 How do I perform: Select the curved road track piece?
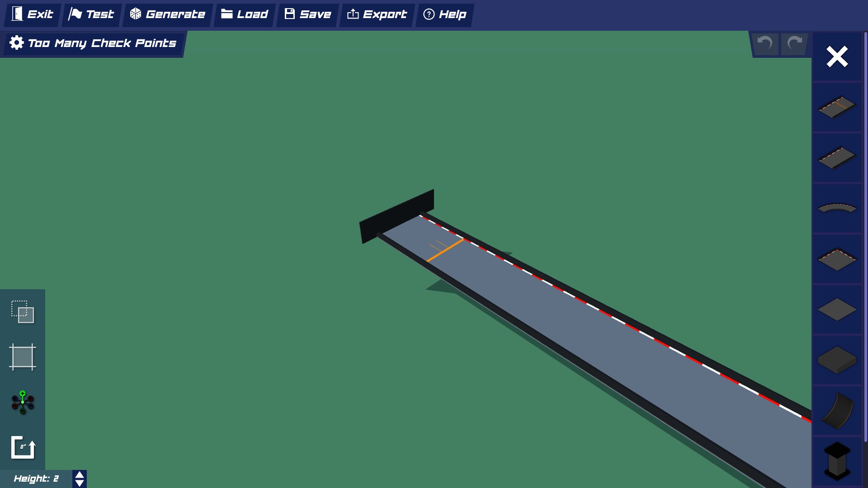click(x=837, y=208)
